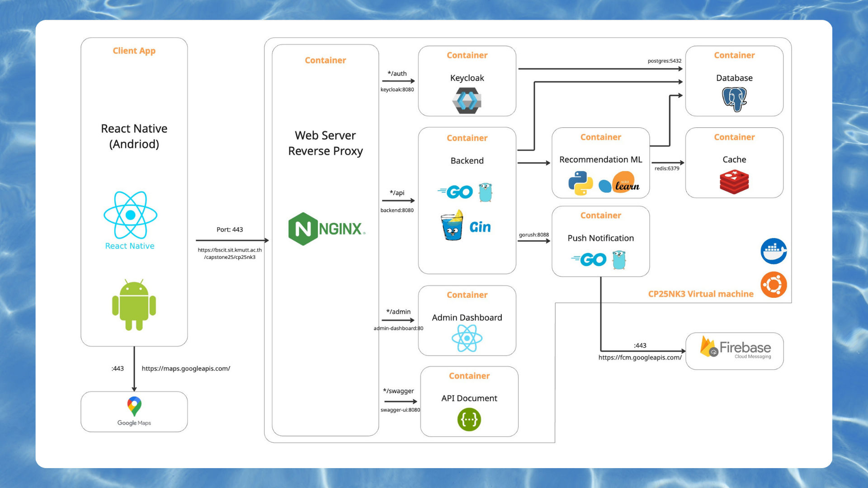
Task: Click the Docker whale icon
Action: (774, 251)
